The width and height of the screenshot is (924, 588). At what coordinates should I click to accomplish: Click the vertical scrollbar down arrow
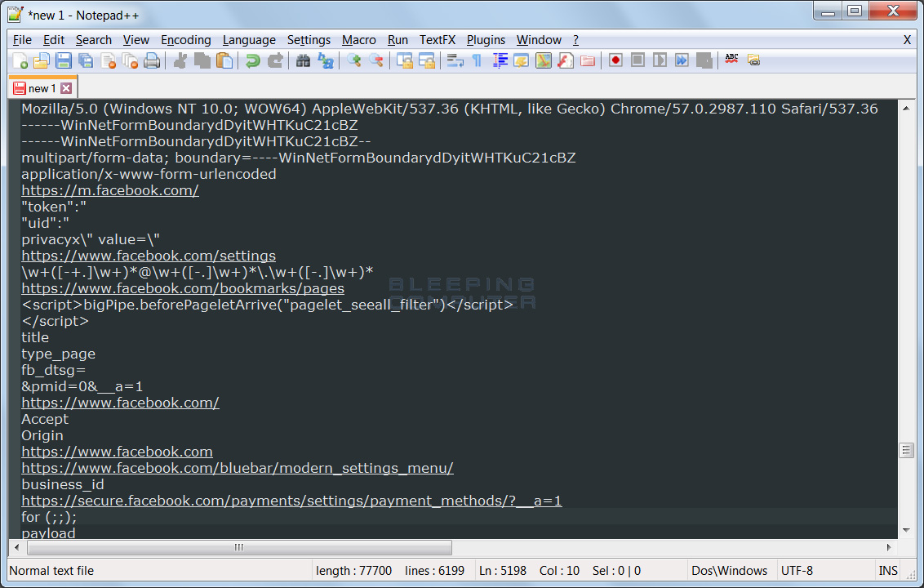(906, 530)
